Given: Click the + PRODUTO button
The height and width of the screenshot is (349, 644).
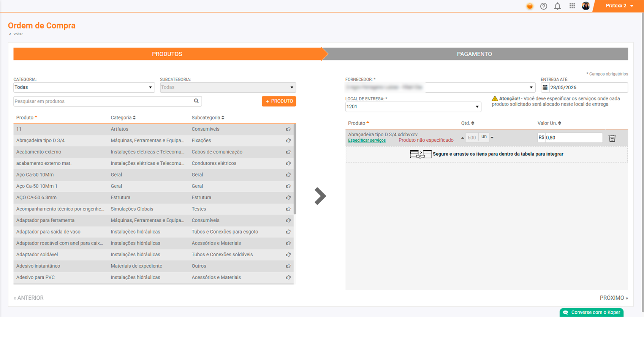Looking at the screenshot, I should [x=279, y=101].
